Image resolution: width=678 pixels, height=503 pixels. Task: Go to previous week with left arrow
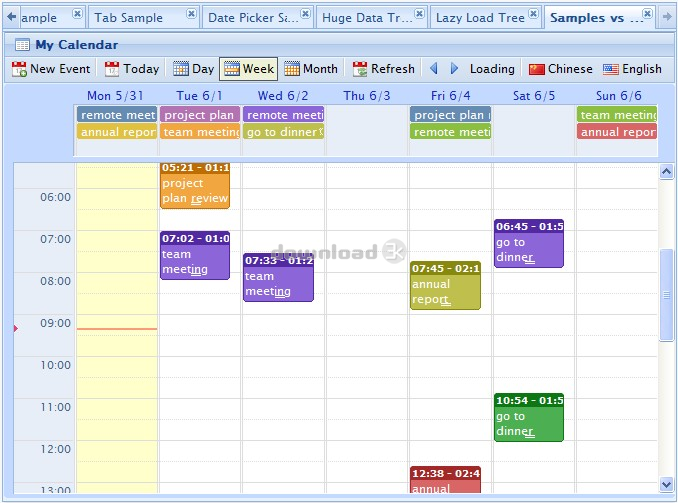[x=433, y=69]
